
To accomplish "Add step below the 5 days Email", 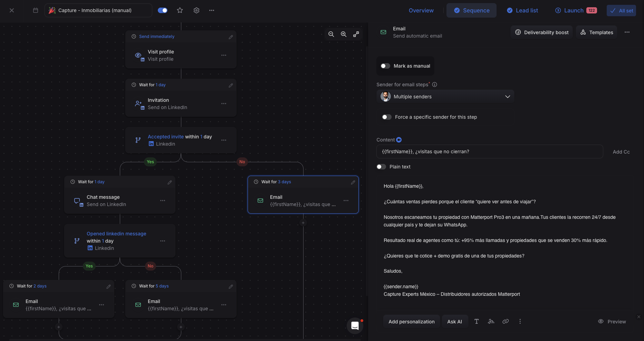I will [x=181, y=327].
